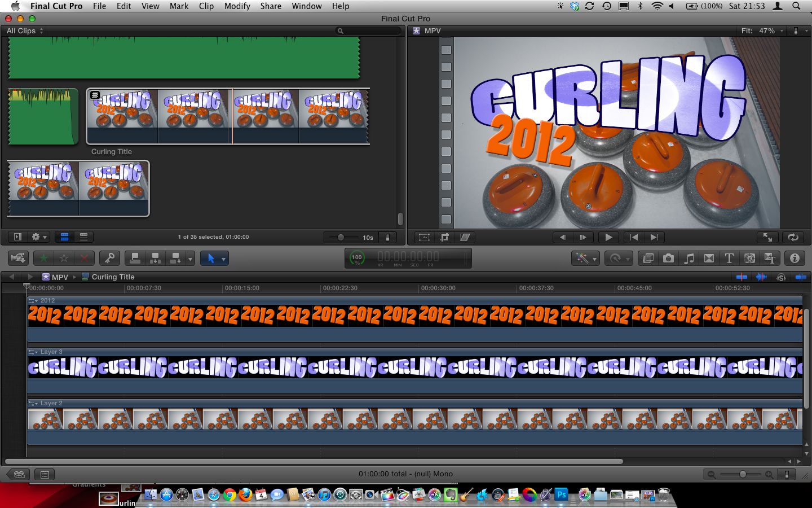Open the edit mode arrow dropdown
The height and width of the screenshot is (508, 812).
pyautogui.click(x=190, y=259)
